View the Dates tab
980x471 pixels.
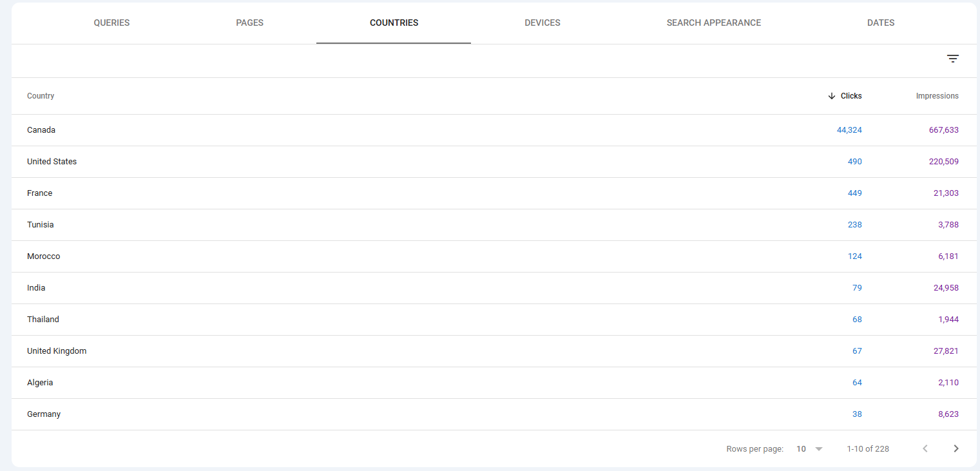pyautogui.click(x=880, y=23)
